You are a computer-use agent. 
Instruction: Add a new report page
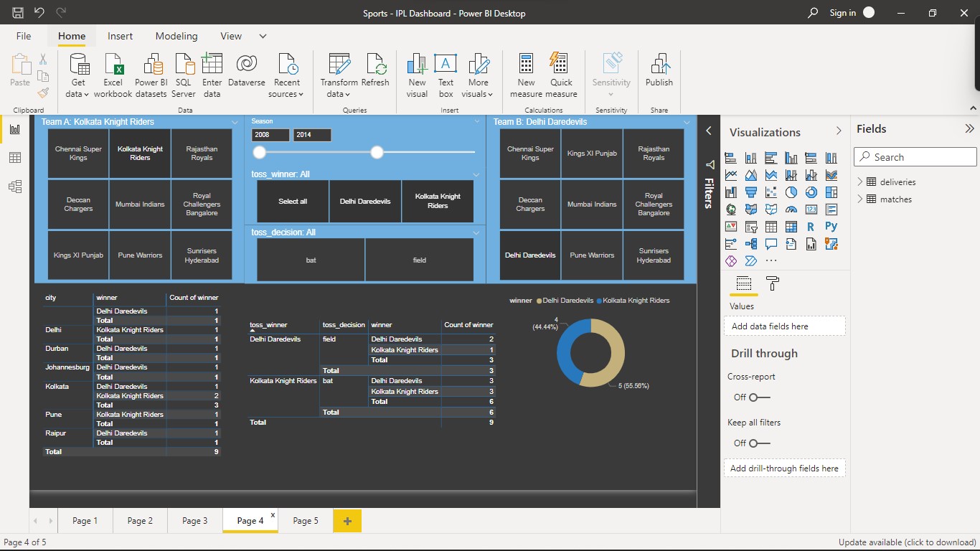click(x=347, y=521)
